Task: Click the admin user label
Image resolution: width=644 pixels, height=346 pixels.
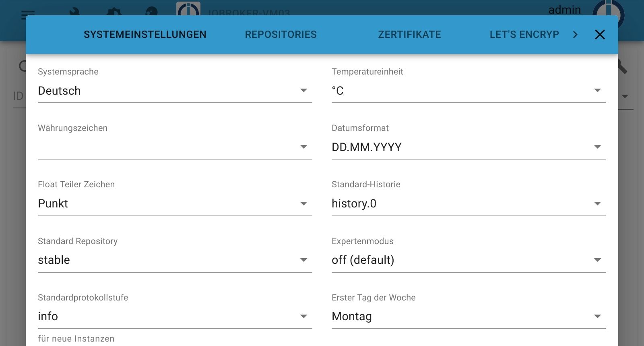Action: (564, 10)
